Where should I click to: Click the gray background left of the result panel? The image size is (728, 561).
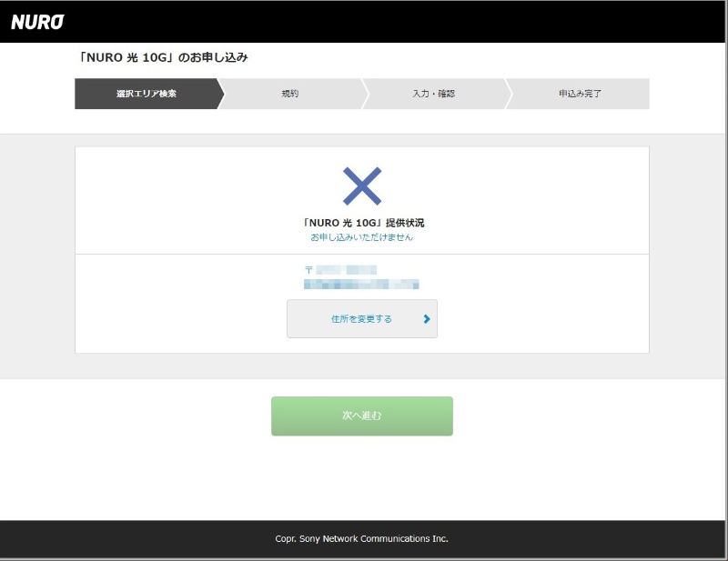click(x=36, y=255)
